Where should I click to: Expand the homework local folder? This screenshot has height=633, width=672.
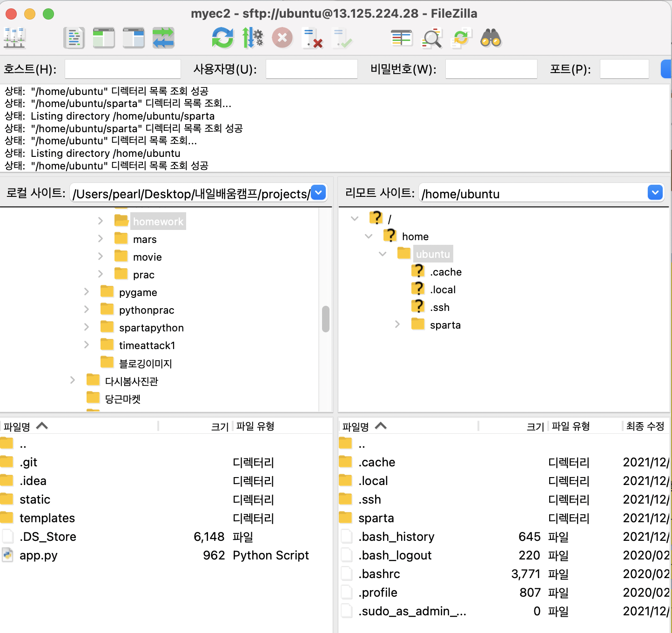click(x=100, y=221)
